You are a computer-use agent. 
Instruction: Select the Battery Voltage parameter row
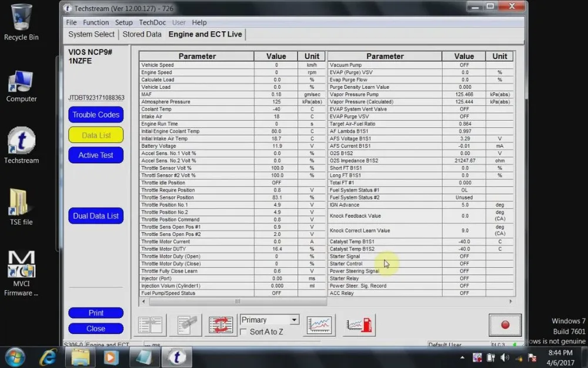232,146
